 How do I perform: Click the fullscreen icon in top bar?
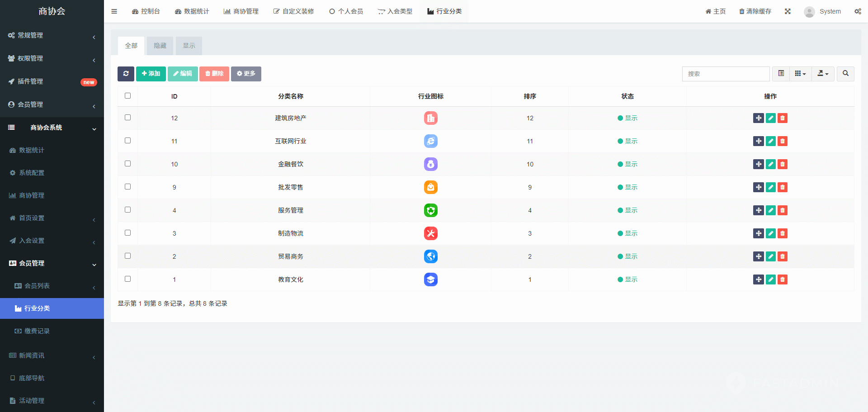[788, 11]
